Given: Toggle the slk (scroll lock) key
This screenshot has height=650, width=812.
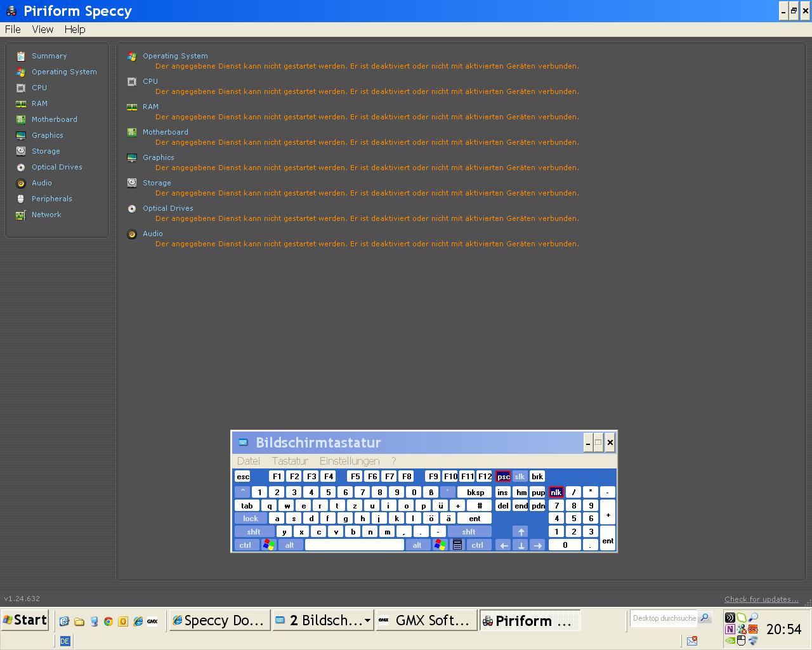Looking at the screenshot, I should 520,477.
